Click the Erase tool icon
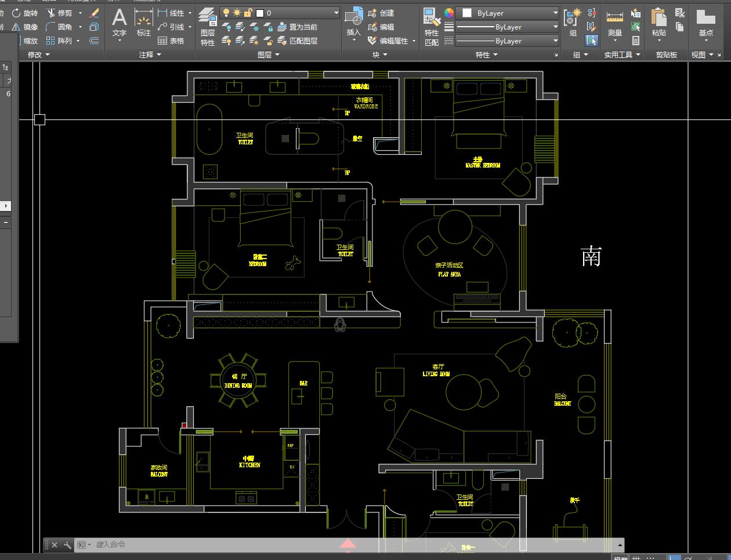The width and height of the screenshot is (731, 560). (x=95, y=13)
